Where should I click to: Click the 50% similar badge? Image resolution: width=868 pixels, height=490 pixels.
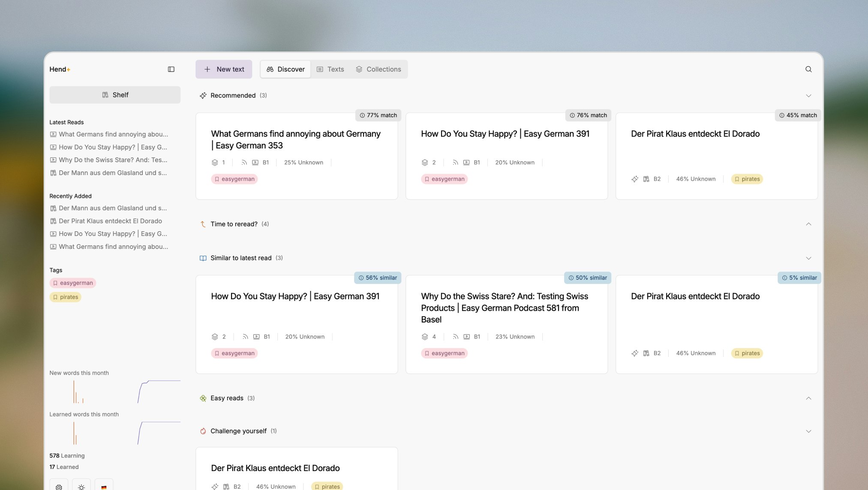click(x=588, y=278)
